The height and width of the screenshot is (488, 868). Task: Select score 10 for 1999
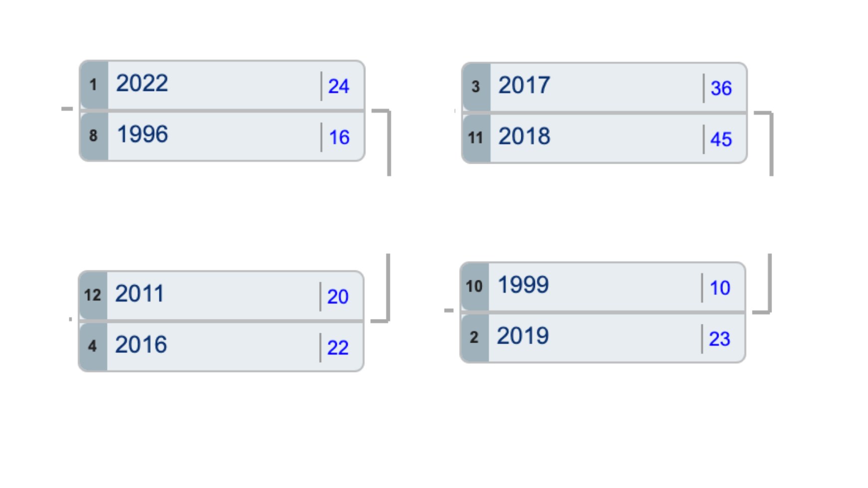click(720, 288)
